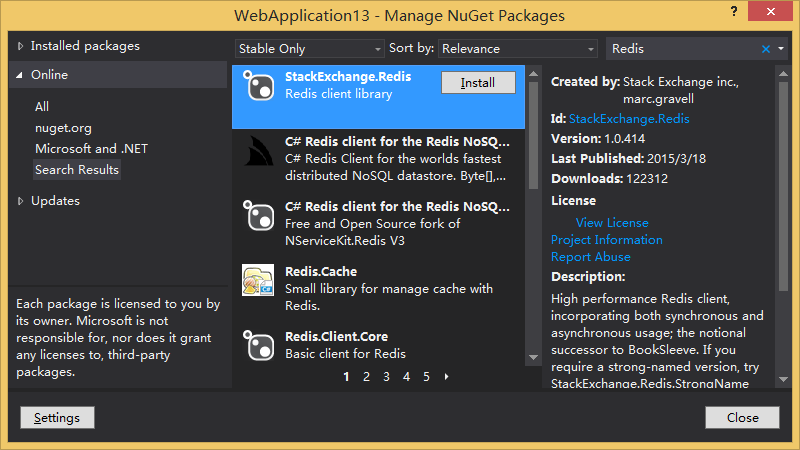Open the help question mark button
Viewport: 800px width, 450px height.
(x=734, y=11)
